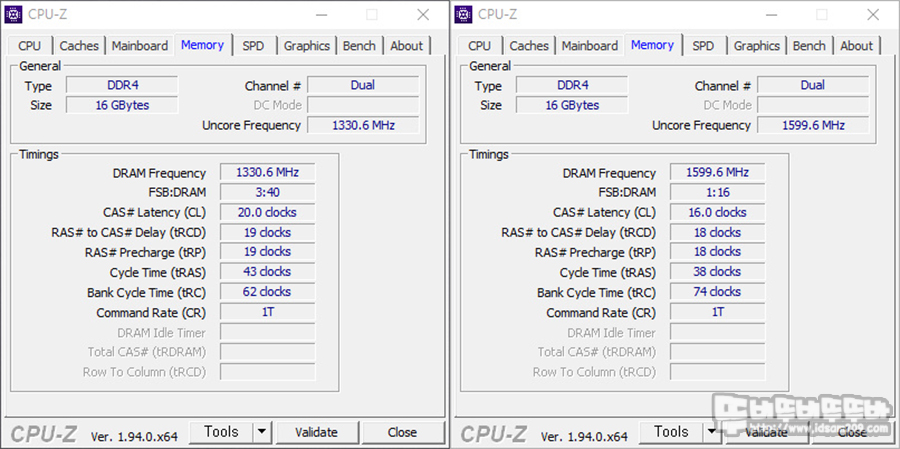Screen dimensions: 900x449
Task: Click CAS# Latency value 16.0 clocks
Action: 717,212
